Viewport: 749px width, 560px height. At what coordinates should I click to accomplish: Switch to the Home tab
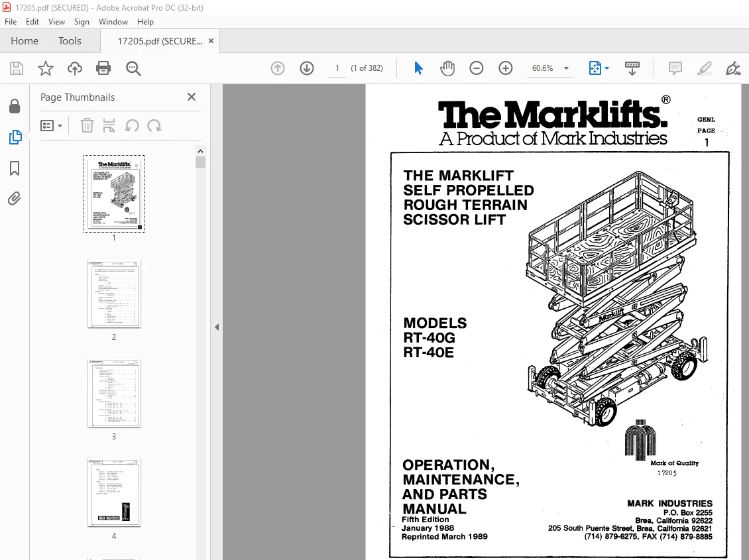point(25,41)
